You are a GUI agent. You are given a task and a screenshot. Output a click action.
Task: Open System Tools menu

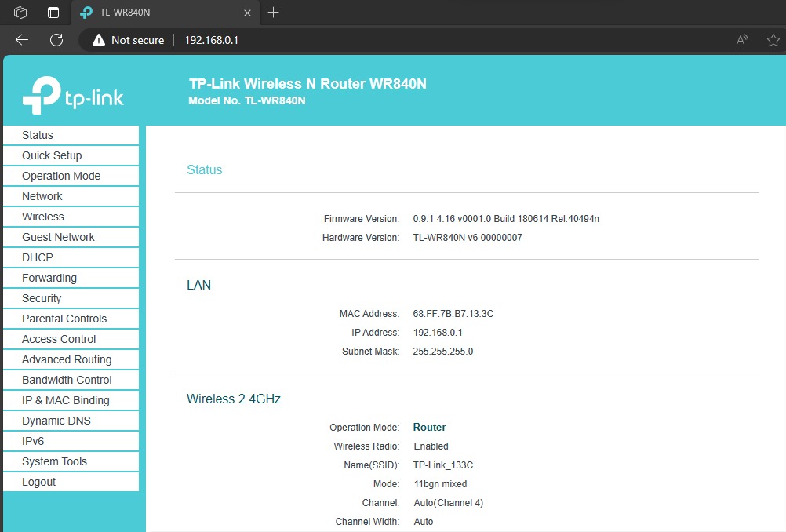pos(71,461)
